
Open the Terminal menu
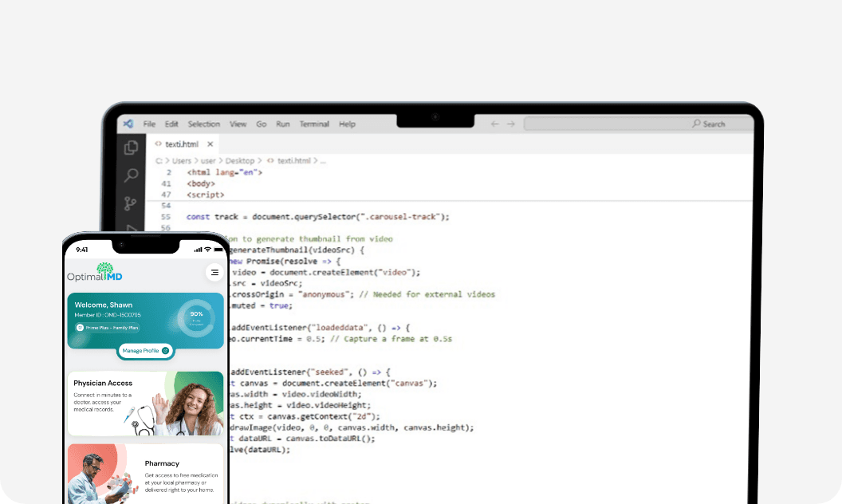[x=314, y=124]
